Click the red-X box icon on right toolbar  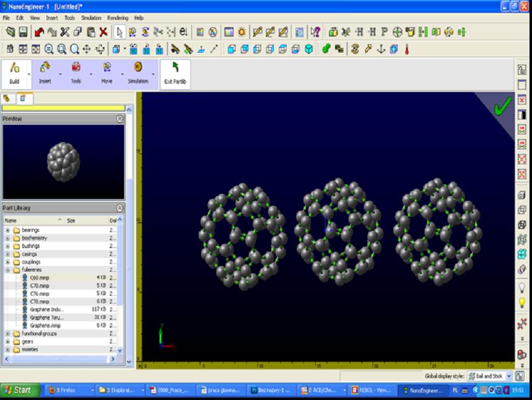(522, 100)
